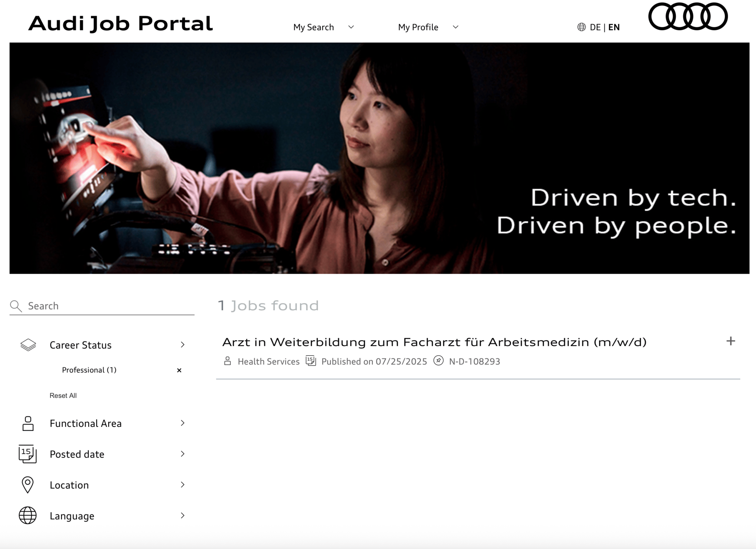Click the Posted date calendar icon

pos(28,454)
